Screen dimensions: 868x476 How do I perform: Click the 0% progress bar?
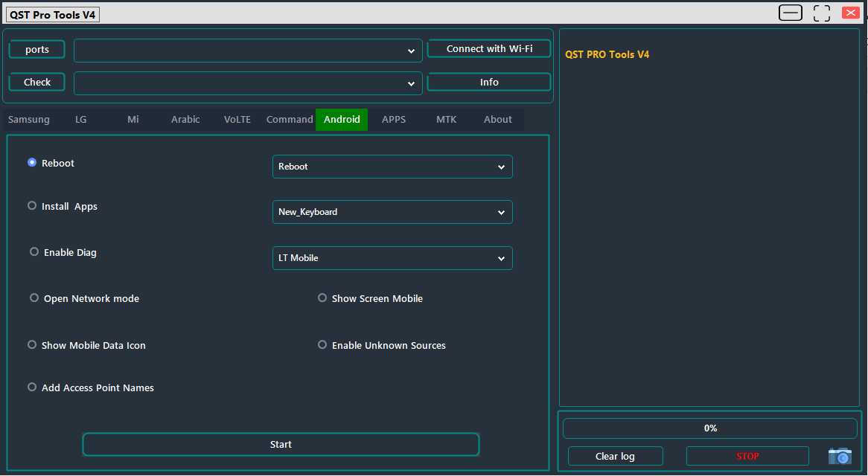(x=709, y=428)
